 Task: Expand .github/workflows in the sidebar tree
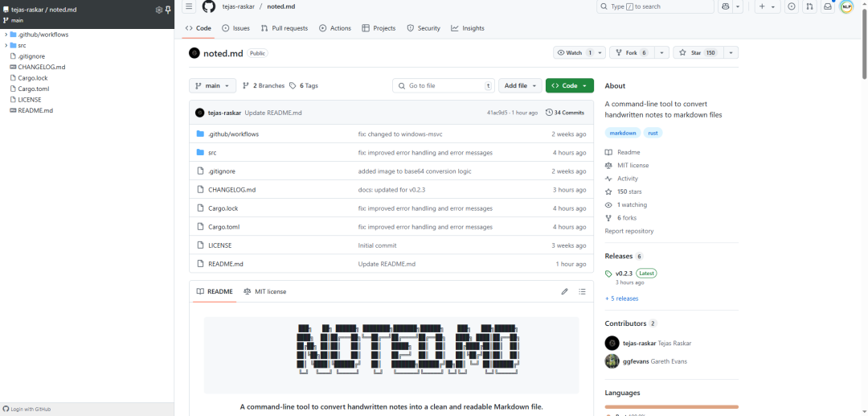pyautogui.click(x=6, y=35)
